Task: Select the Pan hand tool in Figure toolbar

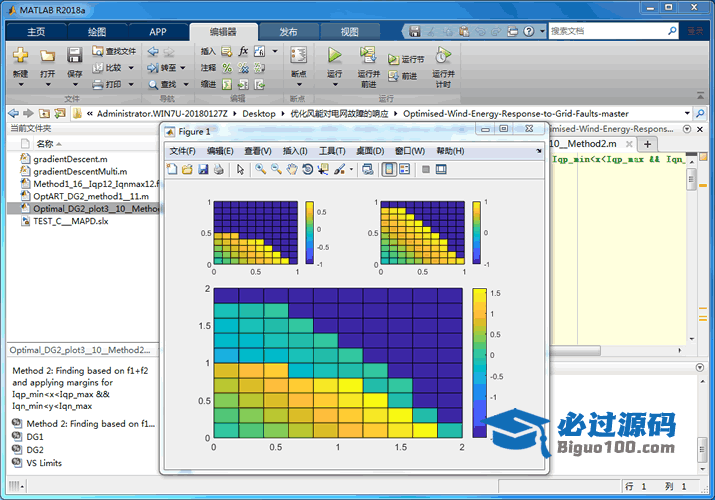Action: point(292,169)
